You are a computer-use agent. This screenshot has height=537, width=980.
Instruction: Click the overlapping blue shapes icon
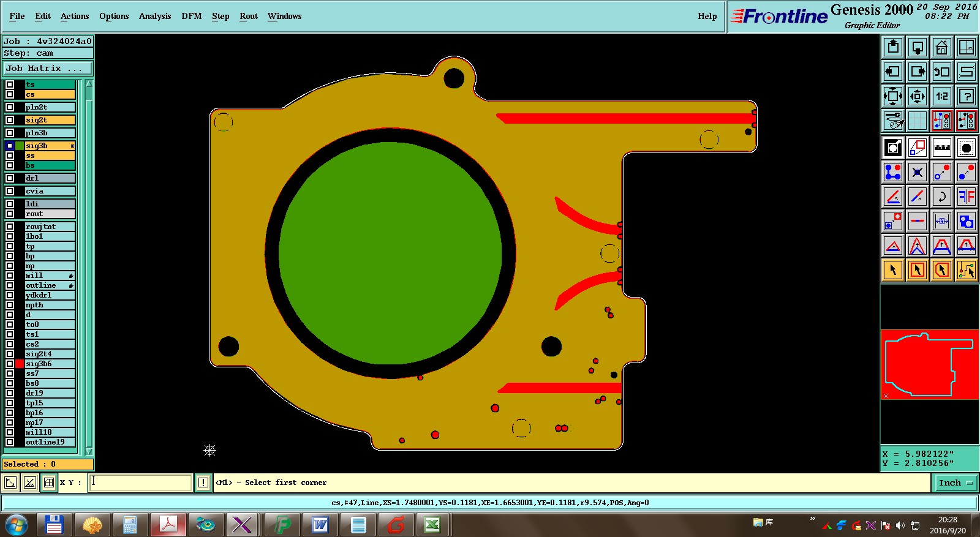pyautogui.click(x=967, y=221)
